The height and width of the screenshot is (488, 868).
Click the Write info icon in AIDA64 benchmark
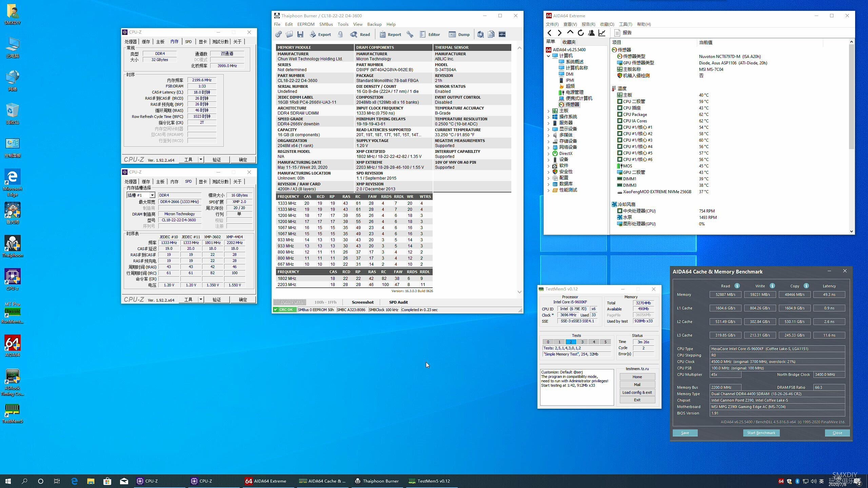point(772,286)
